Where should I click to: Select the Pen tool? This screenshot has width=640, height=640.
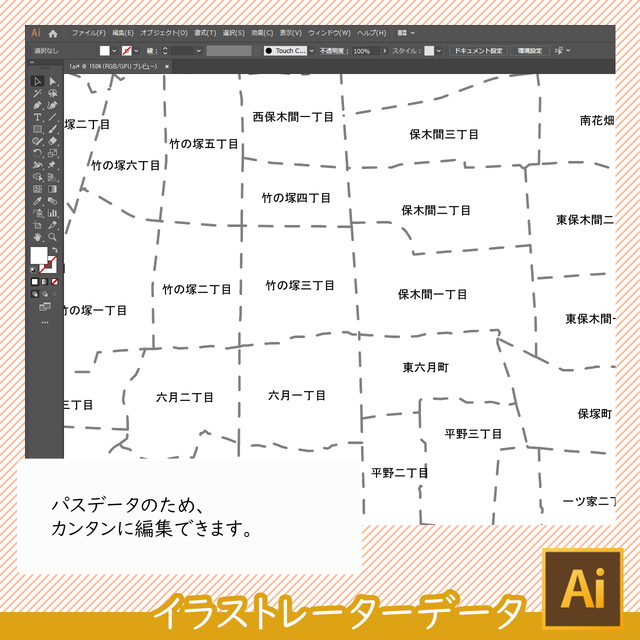38,105
